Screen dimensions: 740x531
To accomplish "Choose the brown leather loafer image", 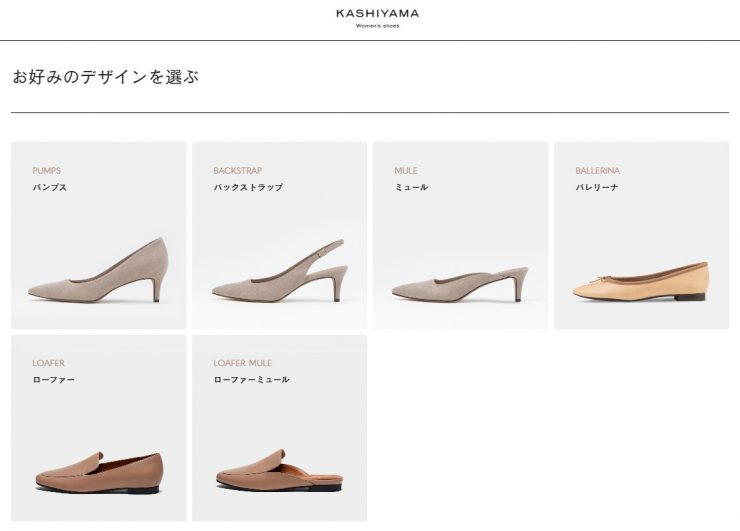I will tap(98, 470).
